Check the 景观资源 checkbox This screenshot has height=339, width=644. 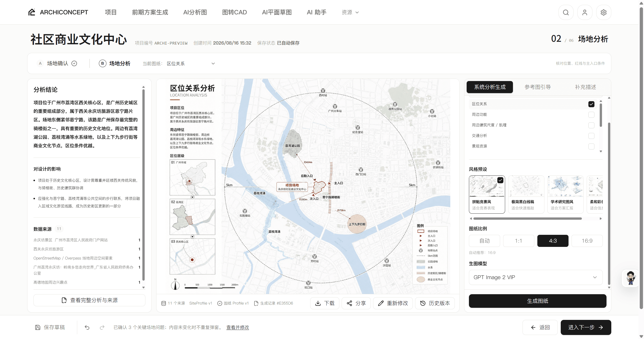click(x=591, y=146)
